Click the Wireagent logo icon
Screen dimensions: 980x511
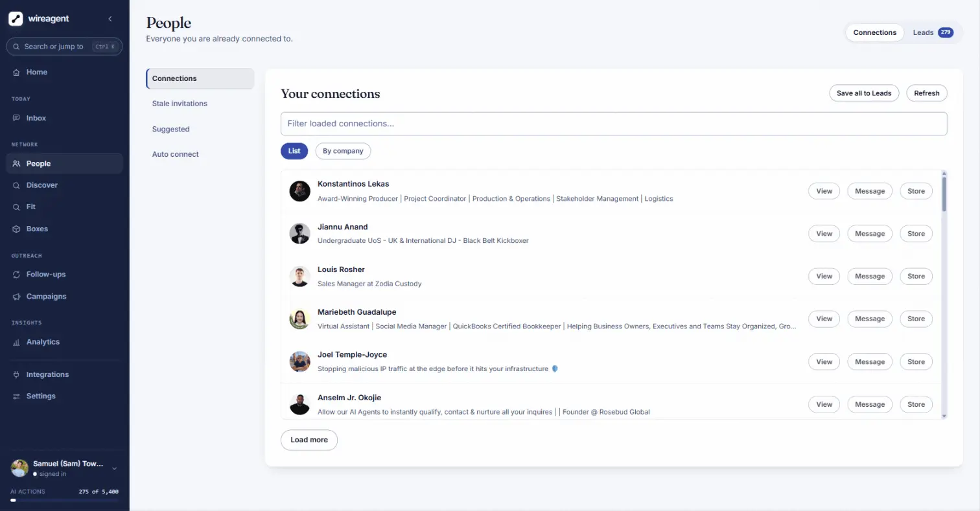coord(16,19)
